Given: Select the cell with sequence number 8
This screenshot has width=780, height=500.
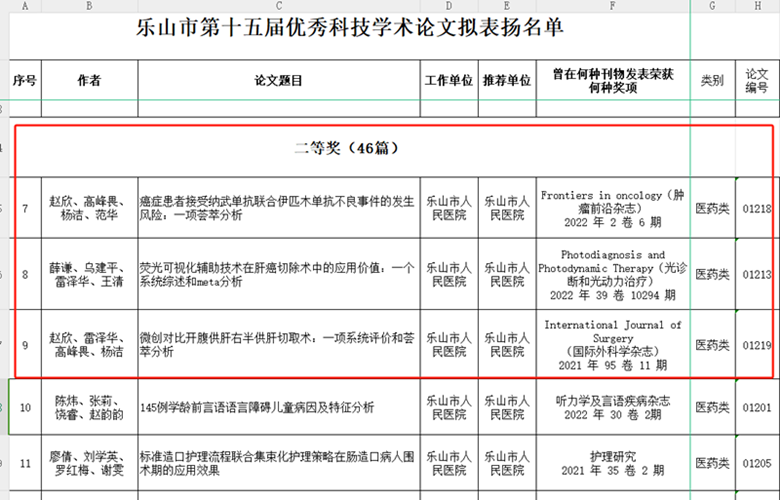Looking at the screenshot, I should coord(25,274).
